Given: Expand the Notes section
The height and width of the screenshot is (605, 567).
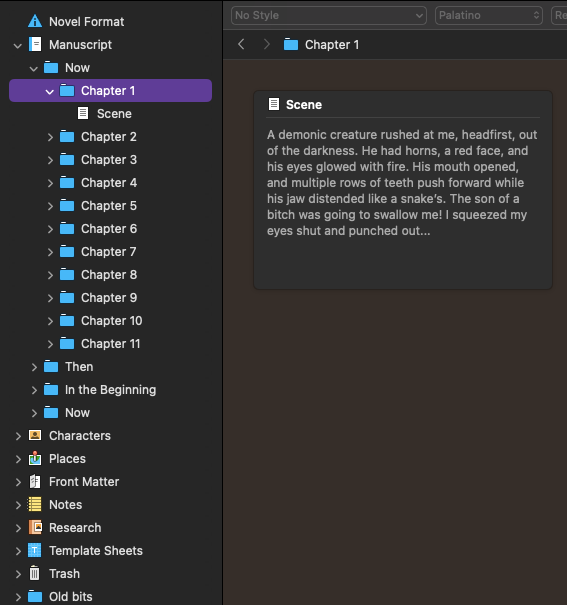Looking at the screenshot, I should click(18, 505).
